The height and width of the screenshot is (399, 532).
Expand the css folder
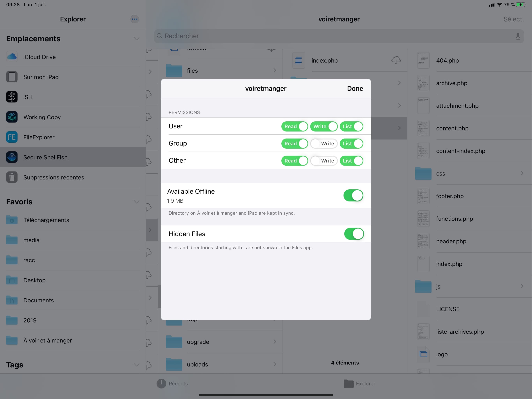tap(522, 173)
